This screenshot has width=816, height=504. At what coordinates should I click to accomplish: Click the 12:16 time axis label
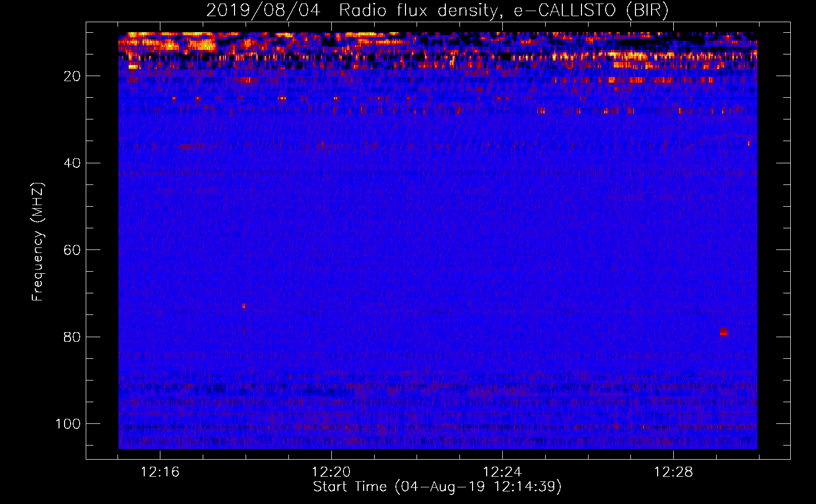160,472
